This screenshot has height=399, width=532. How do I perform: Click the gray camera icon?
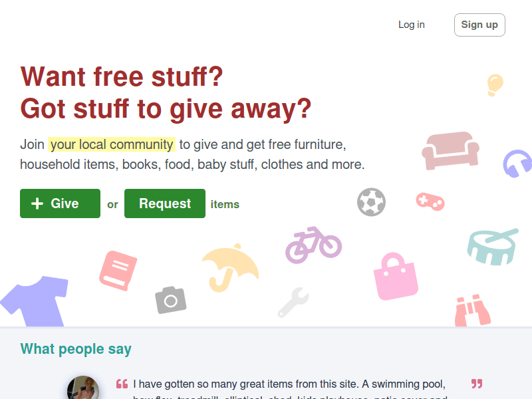point(171,300)
